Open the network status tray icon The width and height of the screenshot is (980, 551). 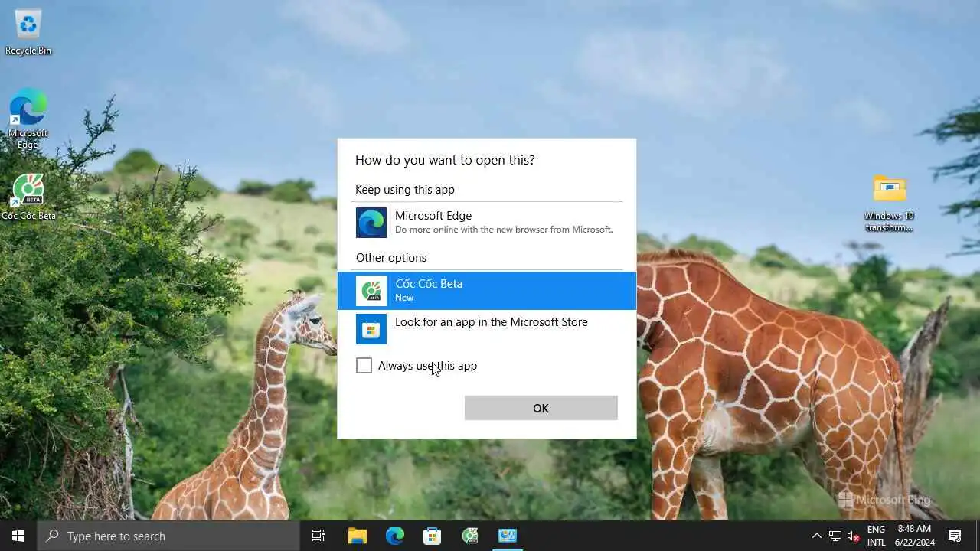click(x=835, y=536)
